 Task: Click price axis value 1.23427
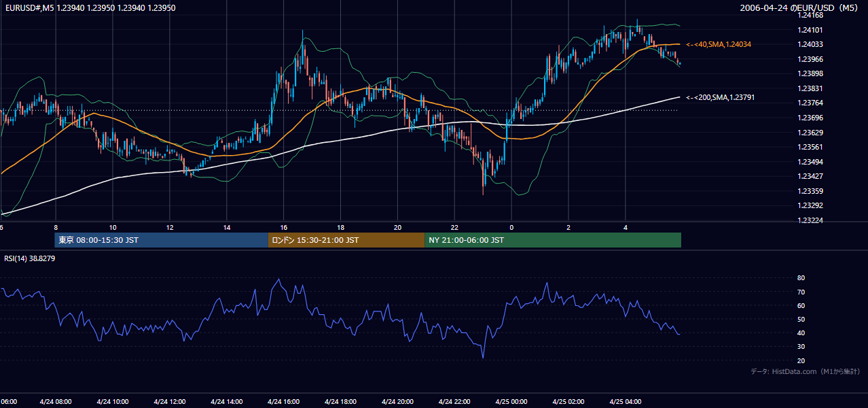click(x=810, y=176)
